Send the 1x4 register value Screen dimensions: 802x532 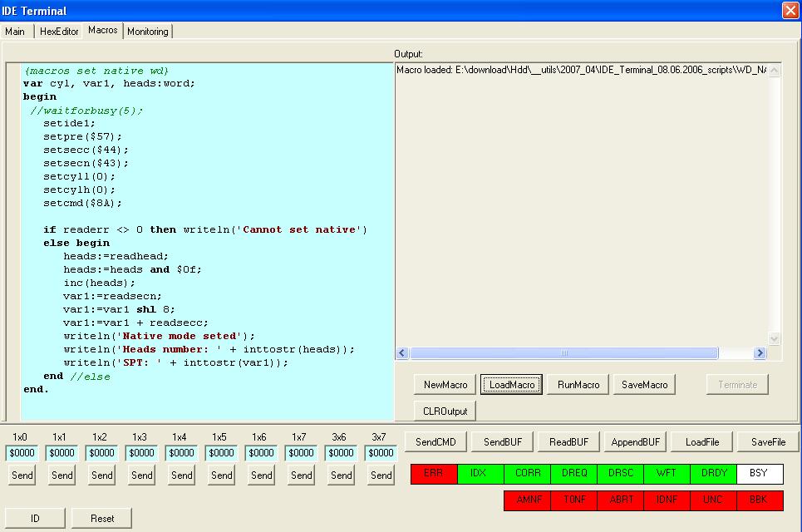pos(181,475)
